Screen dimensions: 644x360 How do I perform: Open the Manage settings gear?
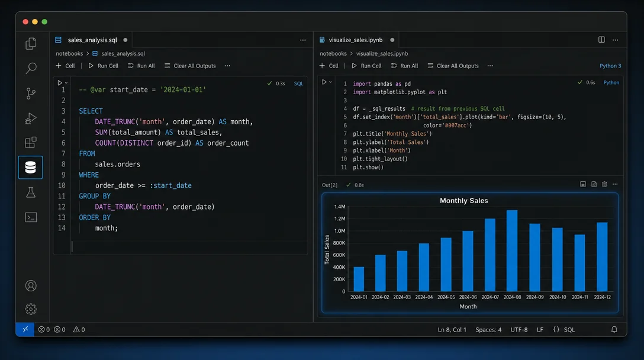31,309
